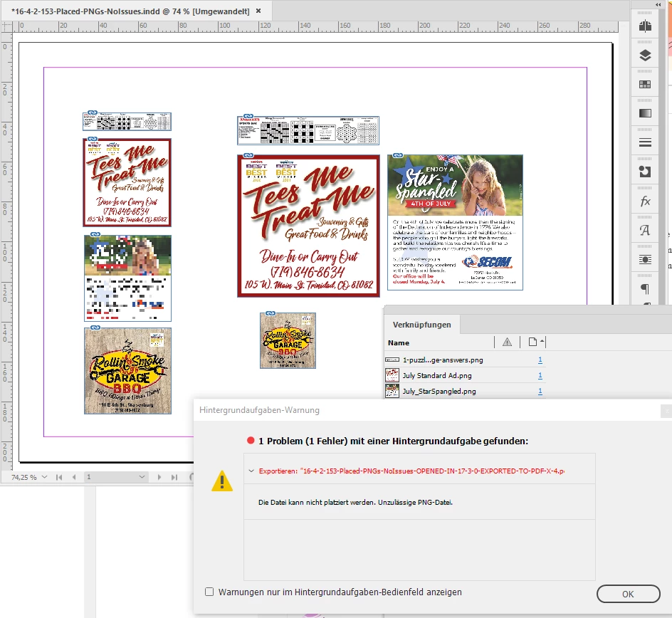Select the document tab 16-4-2-153-Placed-PNGs-NoIssues.indd
The image size is (672, 618).
tap(130, 11)
